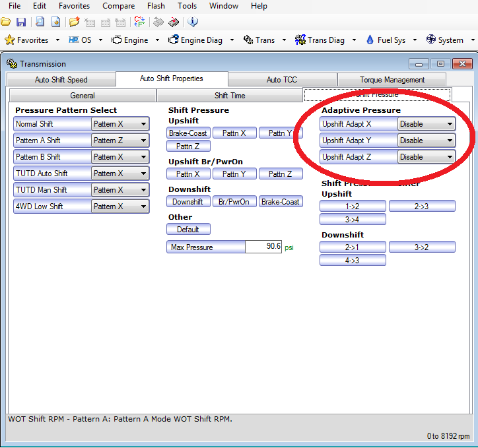Open the OS section via HP icon
Viewport: 478px width, 448px height.
(x=73, y=40)
